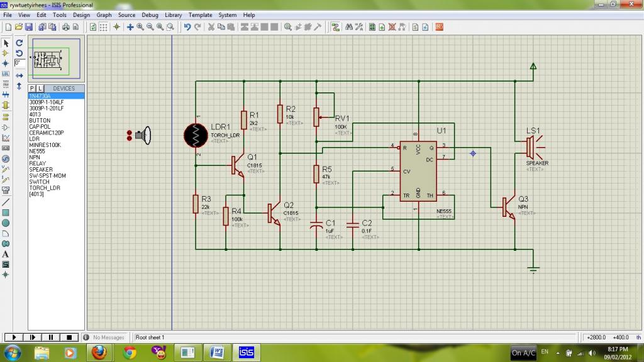Open the Debug menu
Viewport: 644px width, 362px height.
click(150, 15)
